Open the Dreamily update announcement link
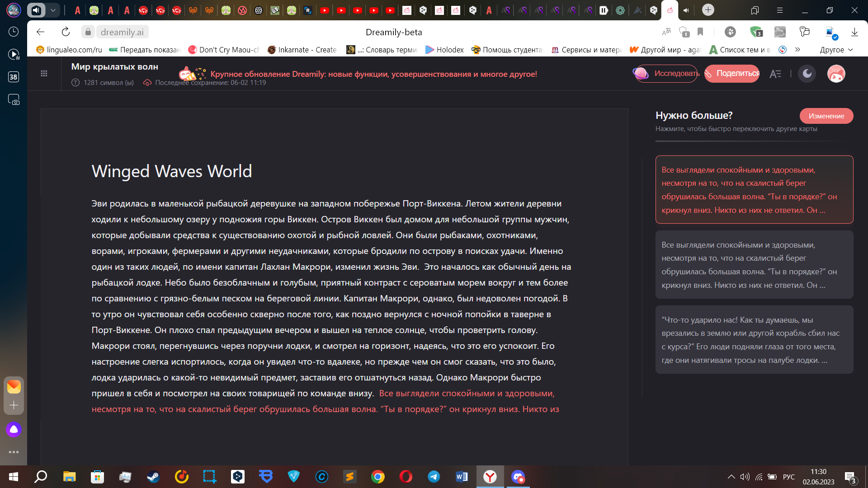Image resolution: width=868 pixels, height=488 pixels. [x=373, y=74]
